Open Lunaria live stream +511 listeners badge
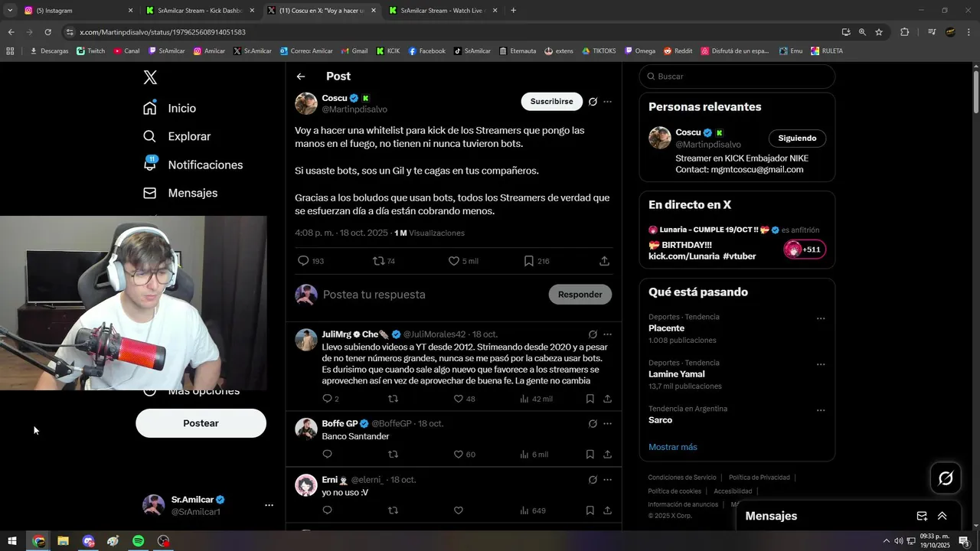The height and width of the screenshot is (551, 980). 805,249
